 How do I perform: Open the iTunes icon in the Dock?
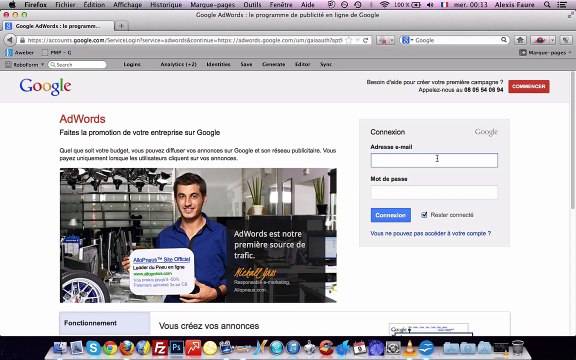click(x=293, y=348)
